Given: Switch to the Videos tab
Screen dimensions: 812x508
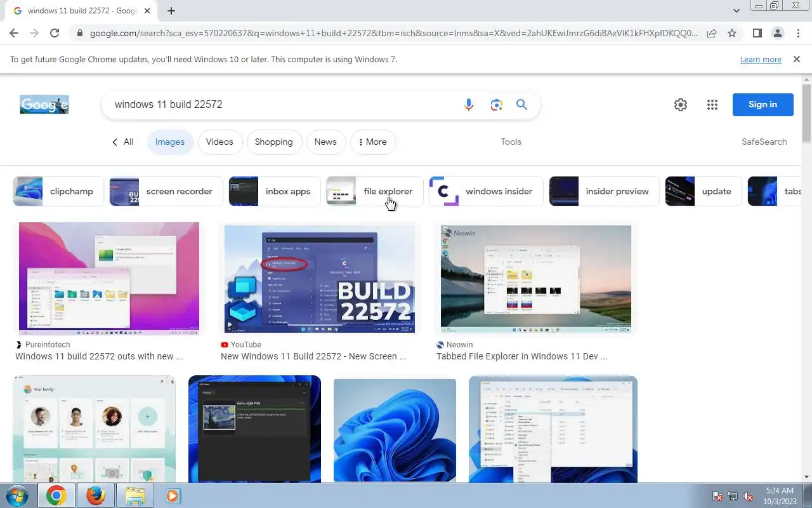Looking at the screenshot, I should [x=219, y=142].
